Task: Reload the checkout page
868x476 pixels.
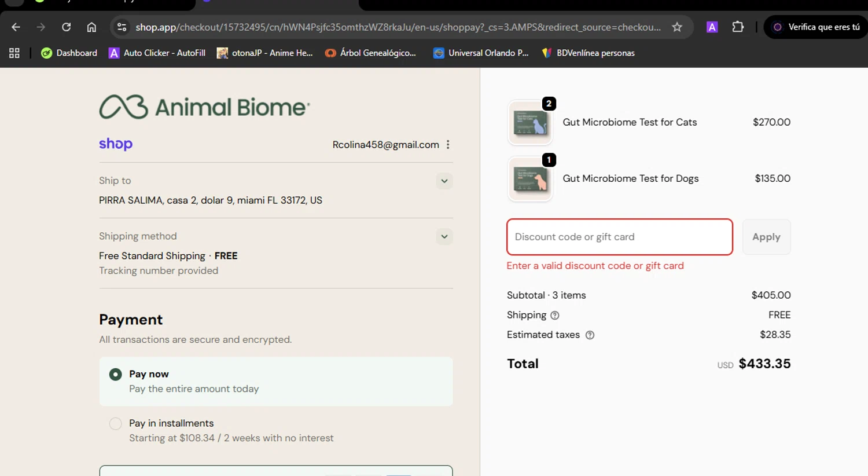Action: (66, 27)
